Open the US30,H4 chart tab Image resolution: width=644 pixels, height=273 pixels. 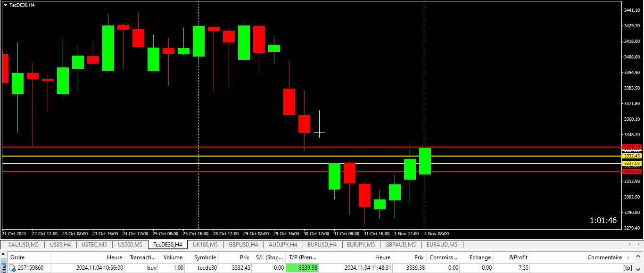[60, 245]
